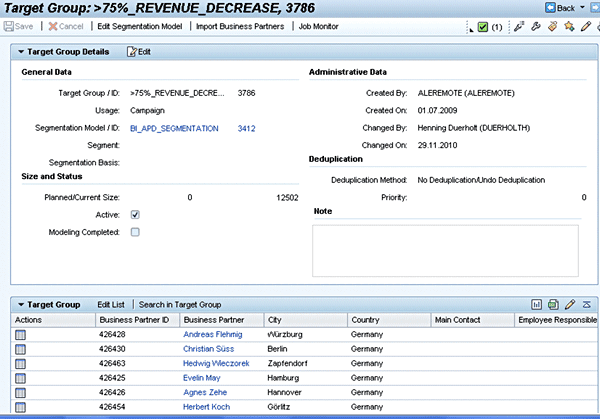Click the wrench settings icon in top toolbar
This screenshot has height=419, width=600.
pyautogui.click(x=536, y=26)
